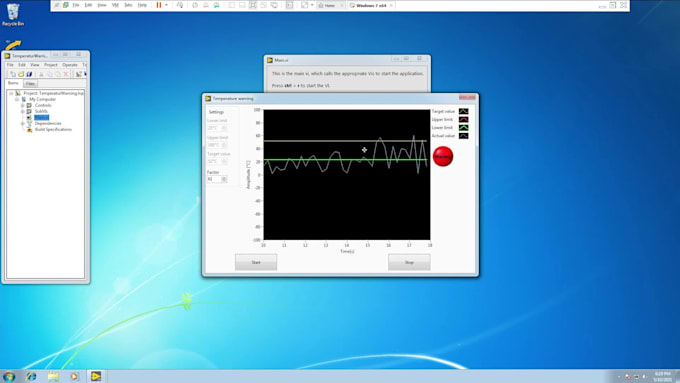Select Build Specifications in project tree
Image resolution: width=680 pixels, height=383 pixels.
53,130
